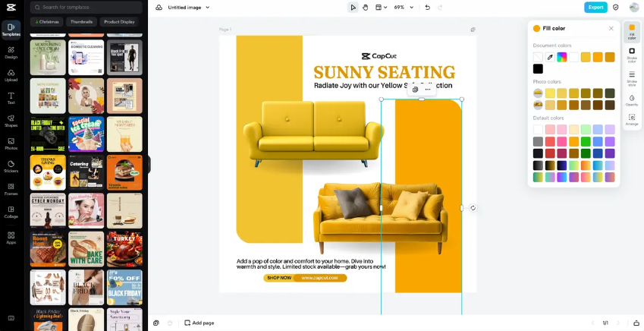Screen dimensions: 644x331
Task: Pick the black document color swatch
Action: click(x=538, y=69)
